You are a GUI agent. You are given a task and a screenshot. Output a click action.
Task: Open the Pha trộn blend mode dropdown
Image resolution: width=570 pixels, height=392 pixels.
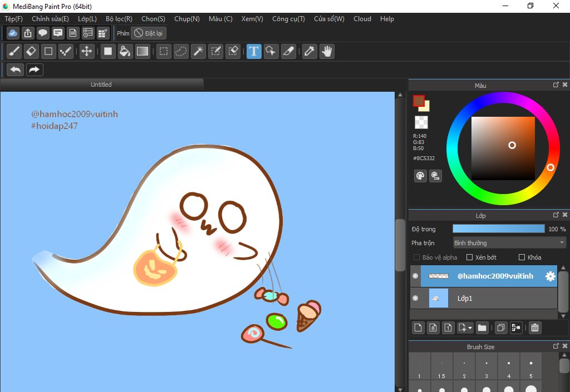(x=509, y=243)
